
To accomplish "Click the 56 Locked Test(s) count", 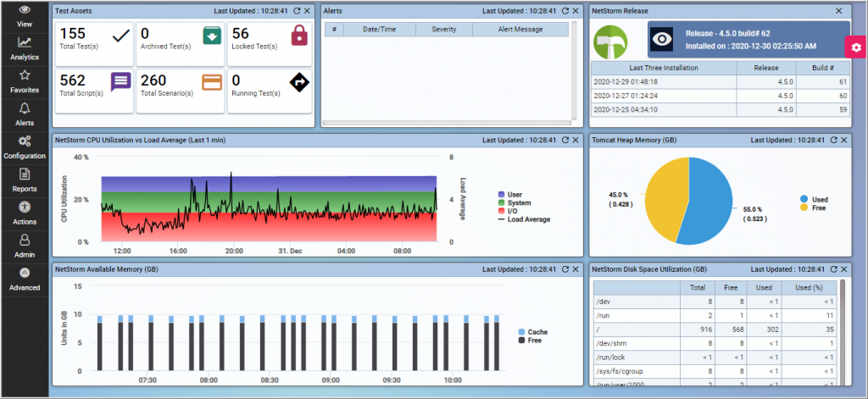I will pos(241,35).
